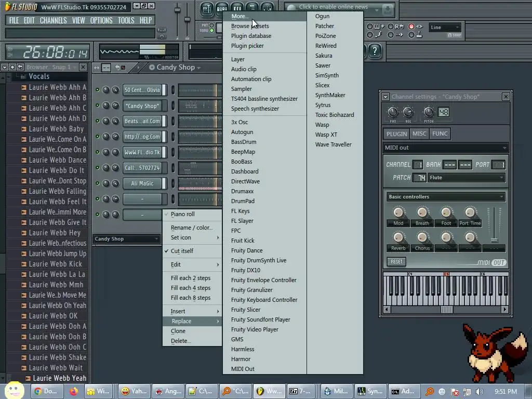This screenshot has height=399, width=532.
Task: Toggle mute LED on Call:..5702724 channel
Action: point(97,168)
